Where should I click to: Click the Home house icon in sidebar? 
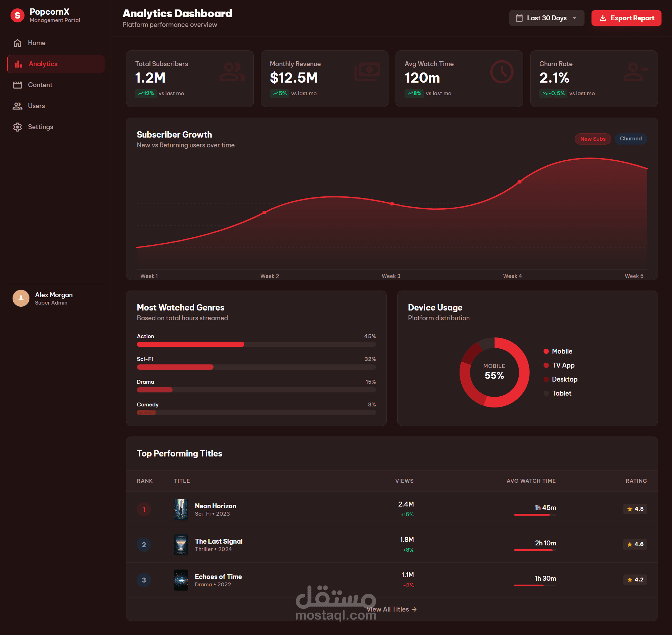(x=17, y=43)
